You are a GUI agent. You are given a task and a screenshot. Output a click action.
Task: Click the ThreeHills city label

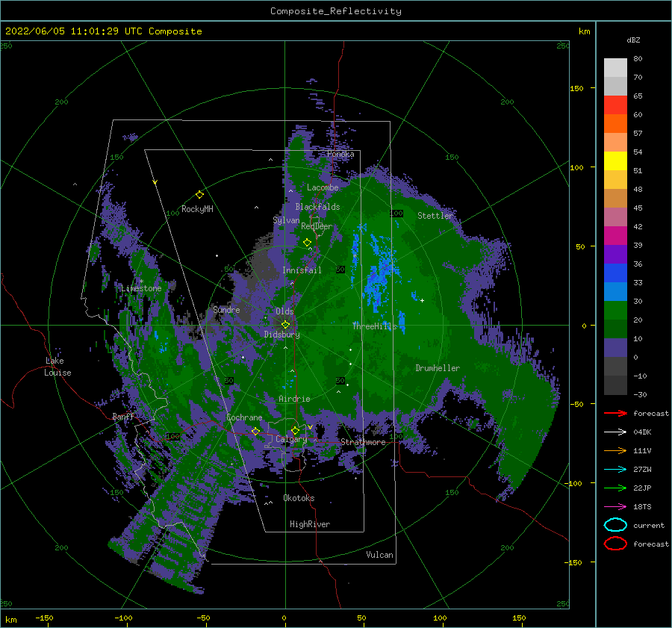tap(375, 326)
